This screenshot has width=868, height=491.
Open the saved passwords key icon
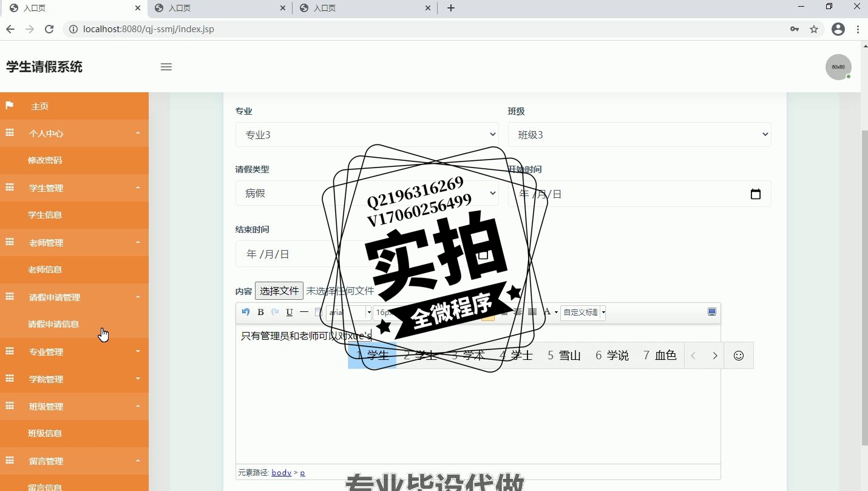coord(795,29)
